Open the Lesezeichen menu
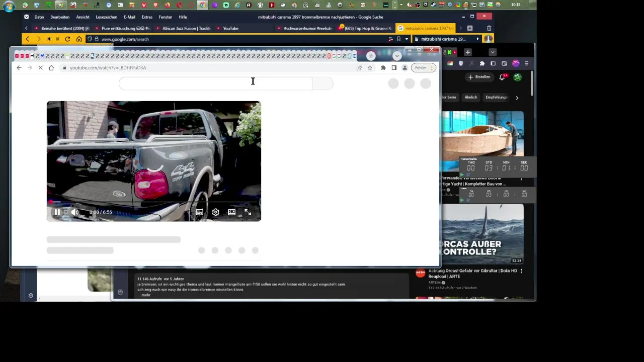644x362 pixels. [x=107, y=17]
